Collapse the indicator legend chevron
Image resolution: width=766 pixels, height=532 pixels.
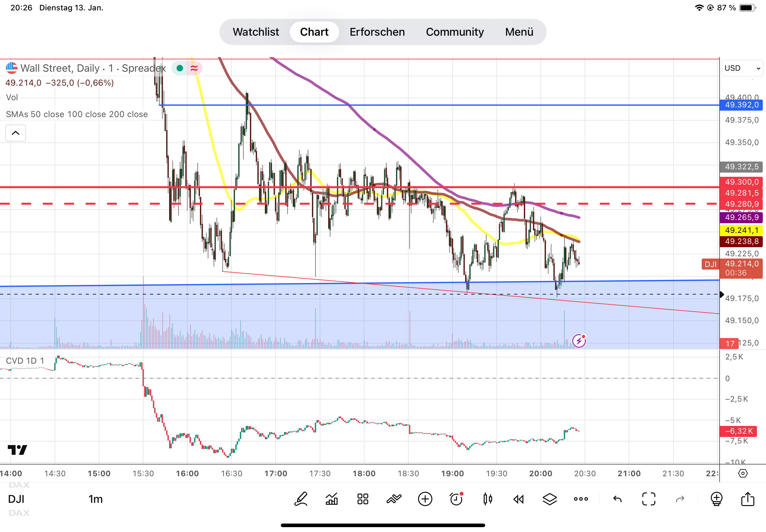[x=15, y=133]
